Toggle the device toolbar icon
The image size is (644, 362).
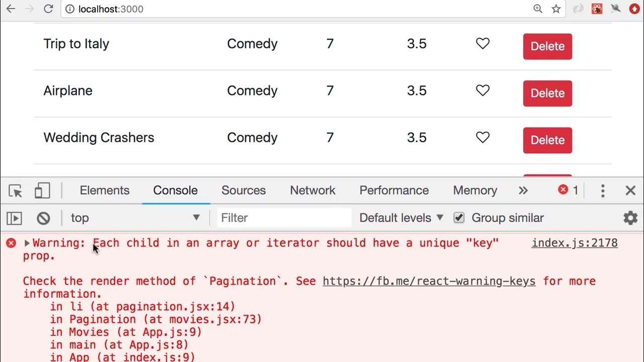click(x=42, y=191)
